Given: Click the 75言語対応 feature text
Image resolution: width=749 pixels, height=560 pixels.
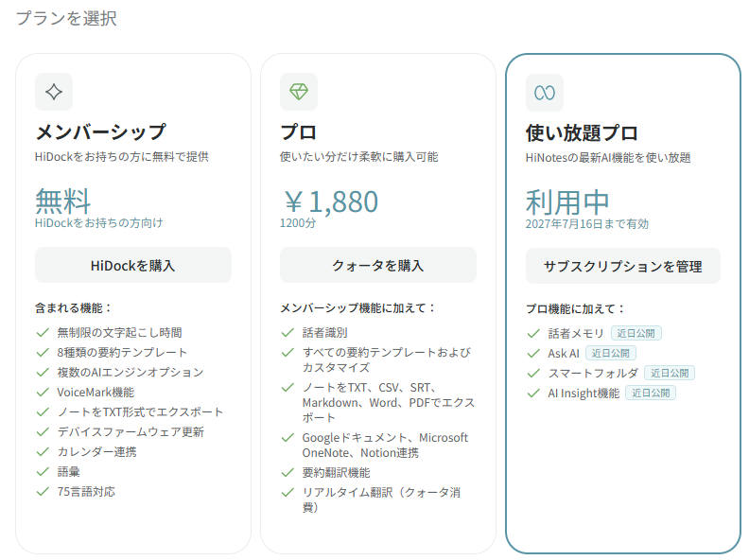Looking at the screenshot, I should pyautogui.click(x=86, y=492).
